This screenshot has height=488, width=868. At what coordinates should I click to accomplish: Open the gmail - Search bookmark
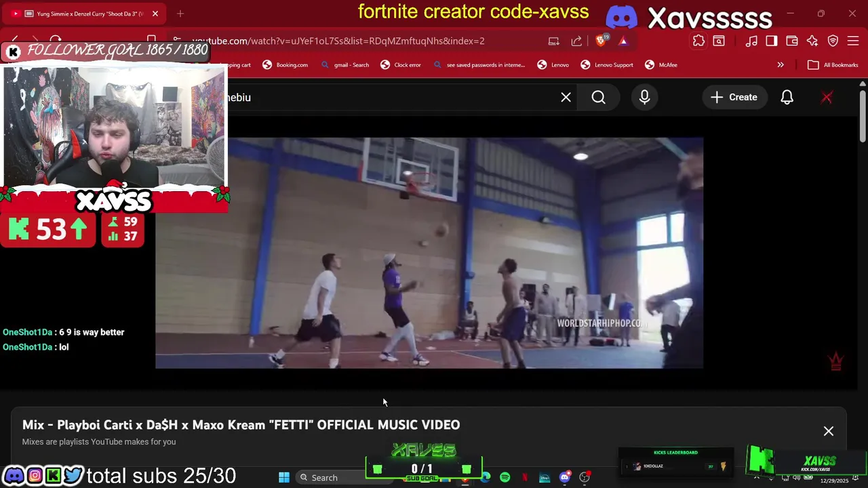point(345,65)
